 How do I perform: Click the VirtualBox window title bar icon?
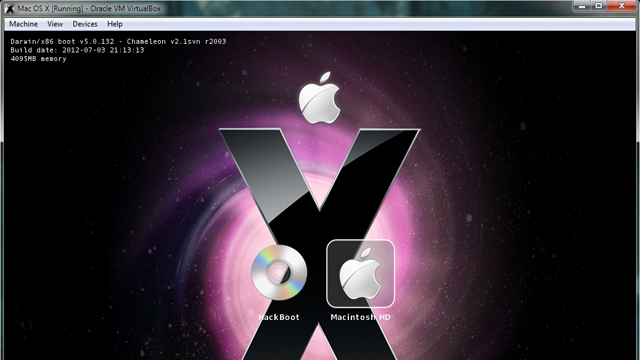click(9, 8)
